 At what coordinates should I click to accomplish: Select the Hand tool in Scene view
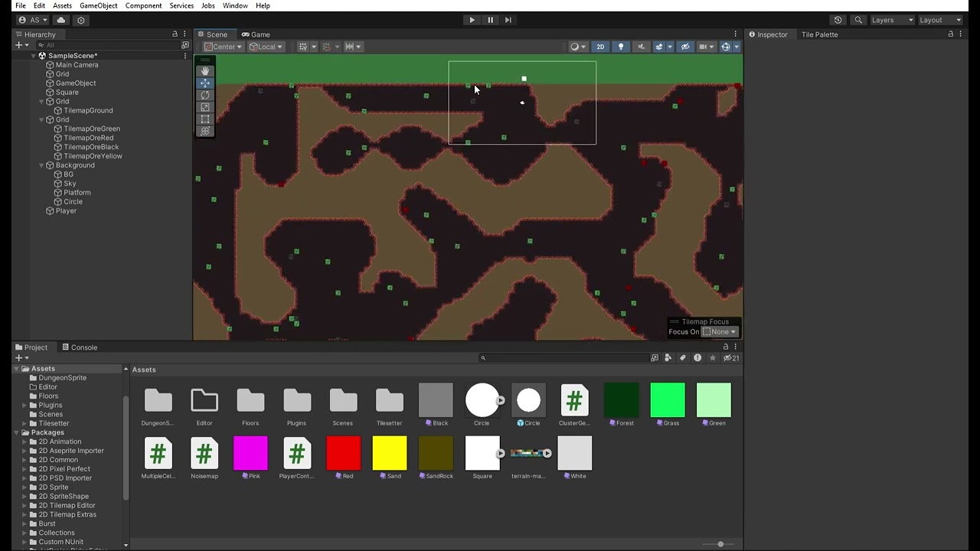204,70
